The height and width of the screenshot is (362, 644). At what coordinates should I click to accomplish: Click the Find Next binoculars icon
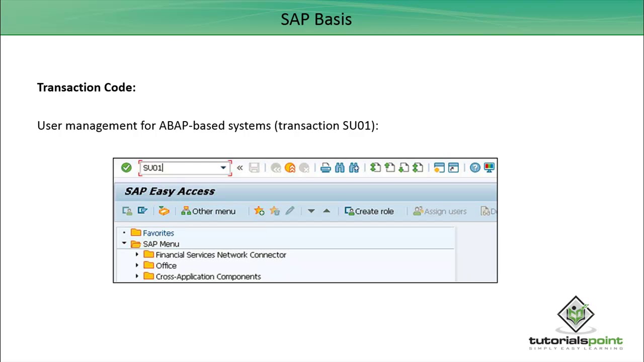(x=354, y=167)
